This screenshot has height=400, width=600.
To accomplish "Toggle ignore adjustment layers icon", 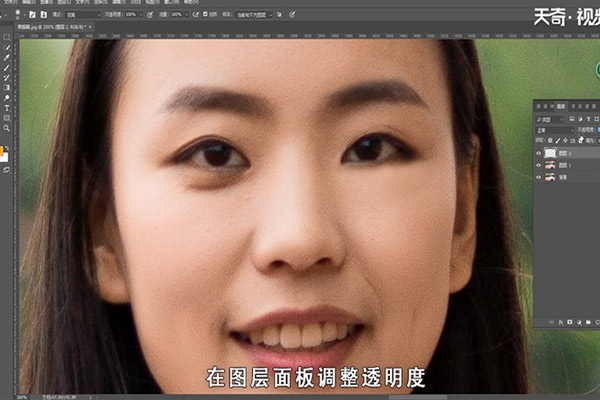I will pyautogui.click(x=280, y=15).
